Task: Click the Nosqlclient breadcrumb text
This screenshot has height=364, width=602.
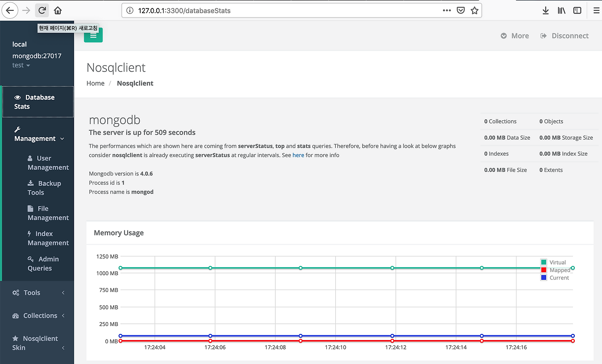Action: (135, 83)
